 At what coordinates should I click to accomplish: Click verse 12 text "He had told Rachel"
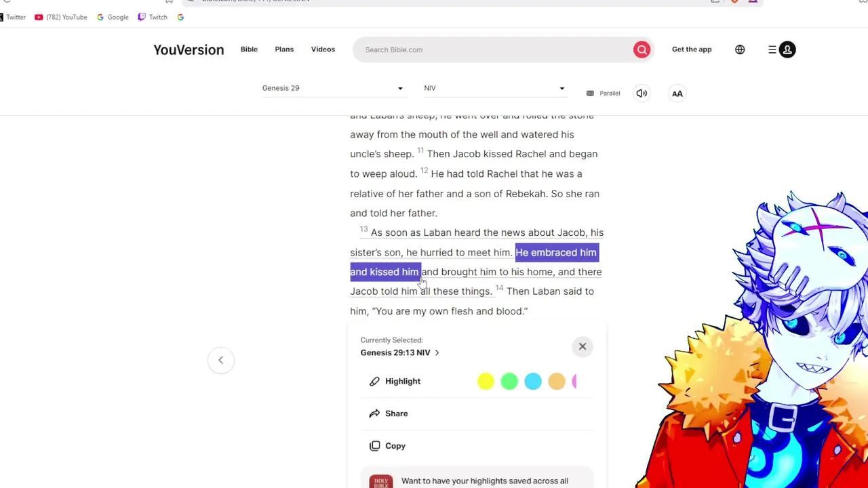coord(474,174)
